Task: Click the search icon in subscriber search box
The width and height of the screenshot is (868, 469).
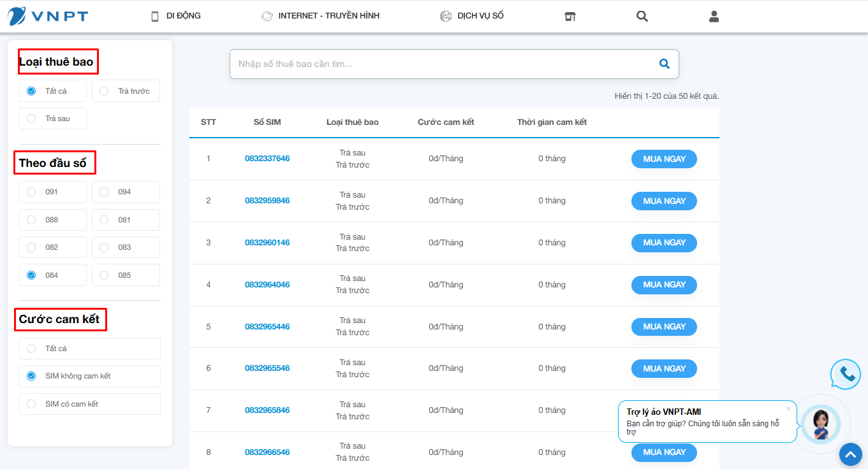Action: point(664,64)
